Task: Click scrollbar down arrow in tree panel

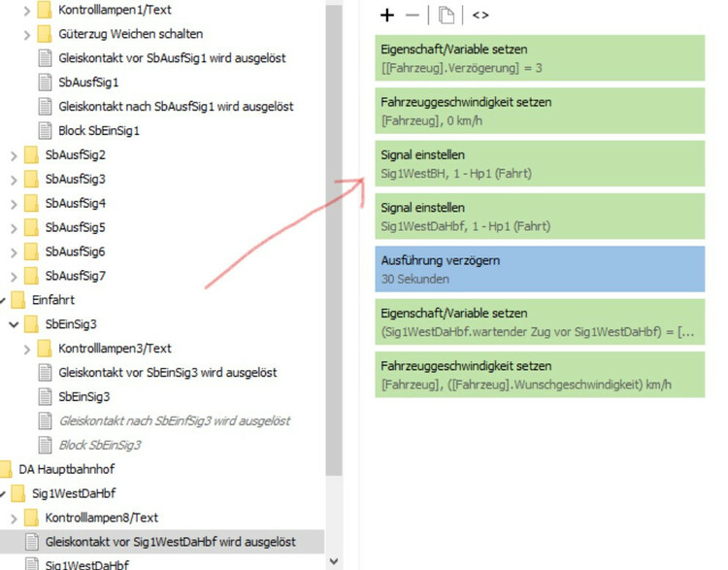Action: [334, 561]
